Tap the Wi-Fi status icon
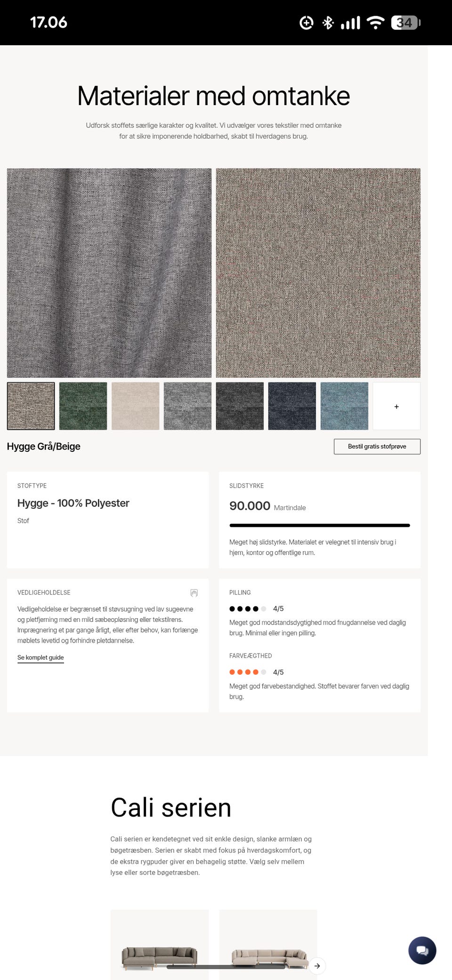Image resolution: width=452 pixels, height=980 pixels. 375,22
